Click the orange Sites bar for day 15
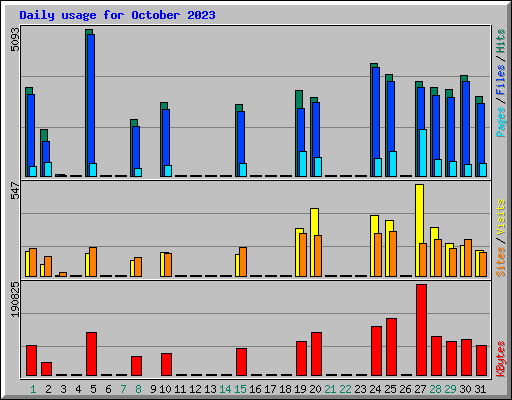This screenshot has width=512, height=400. [243, 262]
